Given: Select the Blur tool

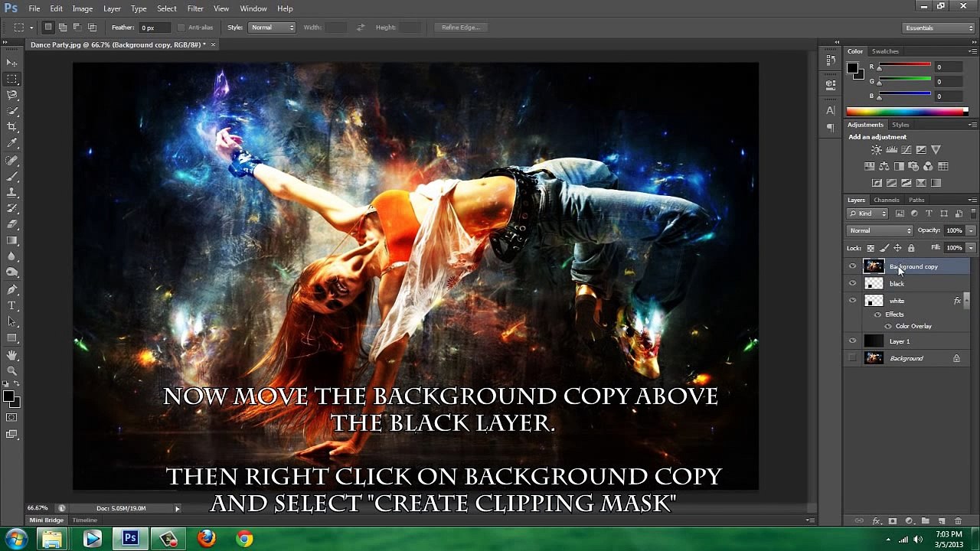Looking at the screenshot, I should tap(12, 257).
